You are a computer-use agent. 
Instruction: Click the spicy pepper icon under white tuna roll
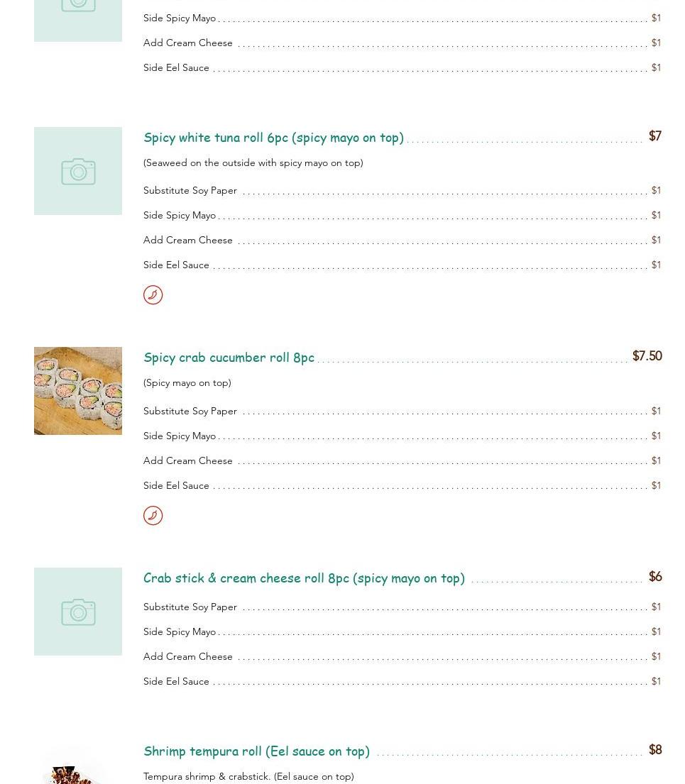(x=153, y=295)
